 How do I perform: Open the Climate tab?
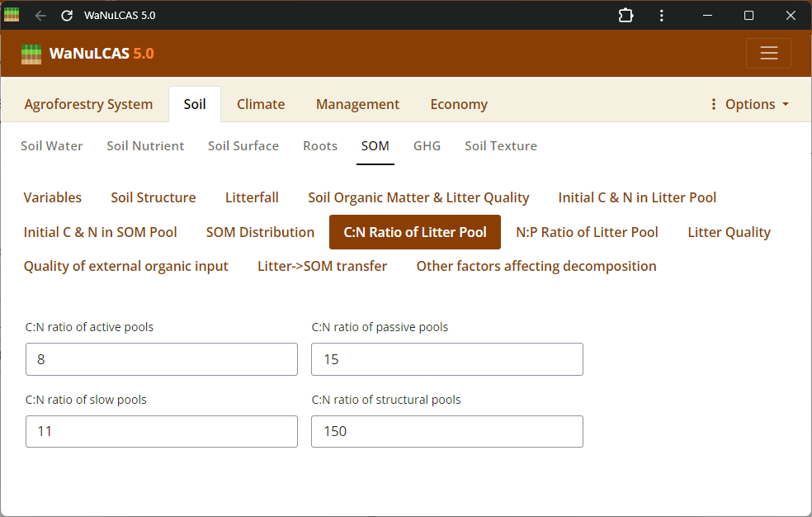pyautogui.click(x=261, y=104)
